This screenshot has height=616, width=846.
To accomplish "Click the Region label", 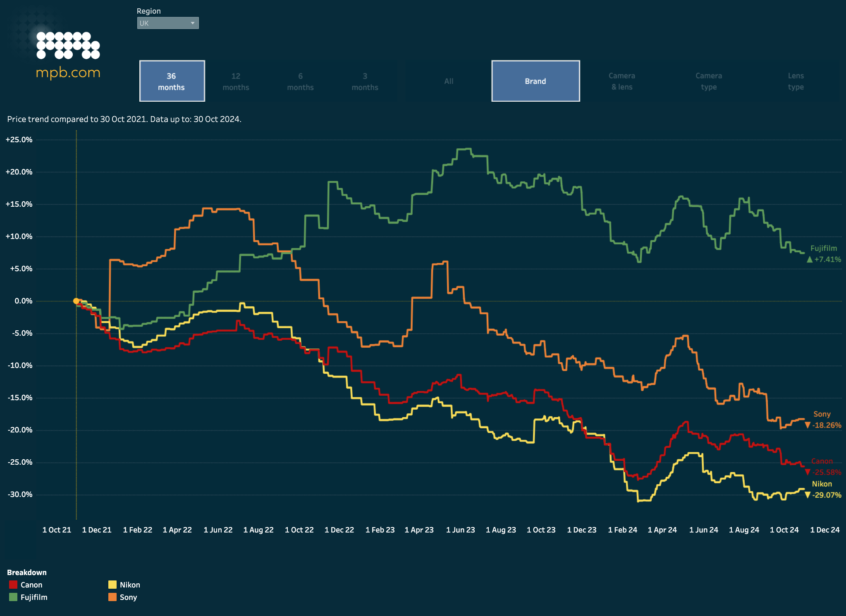I will click(149, 11).
